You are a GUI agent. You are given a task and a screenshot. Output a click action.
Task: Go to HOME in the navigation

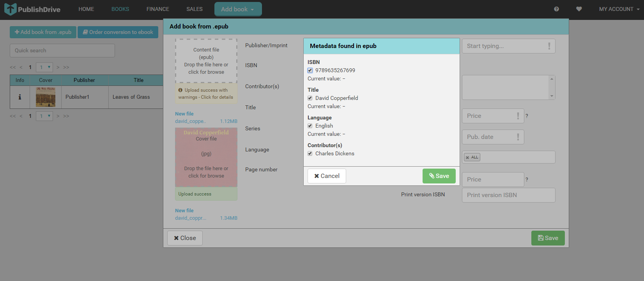click(x=86, y=9)
